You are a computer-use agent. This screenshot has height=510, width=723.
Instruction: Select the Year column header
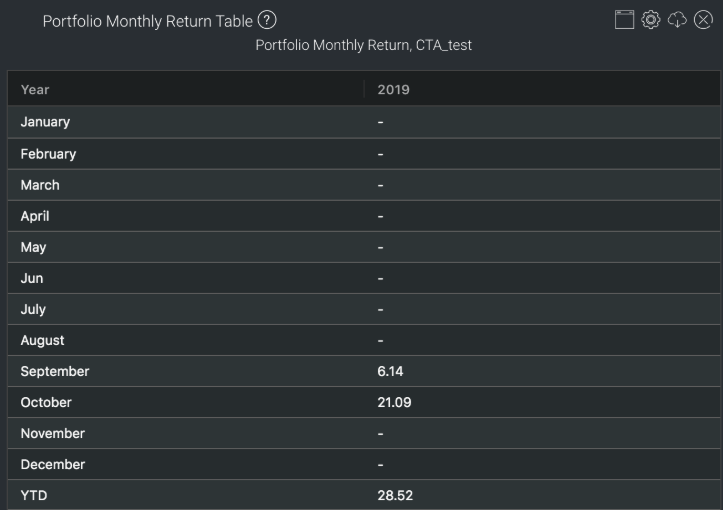(35, 89)
